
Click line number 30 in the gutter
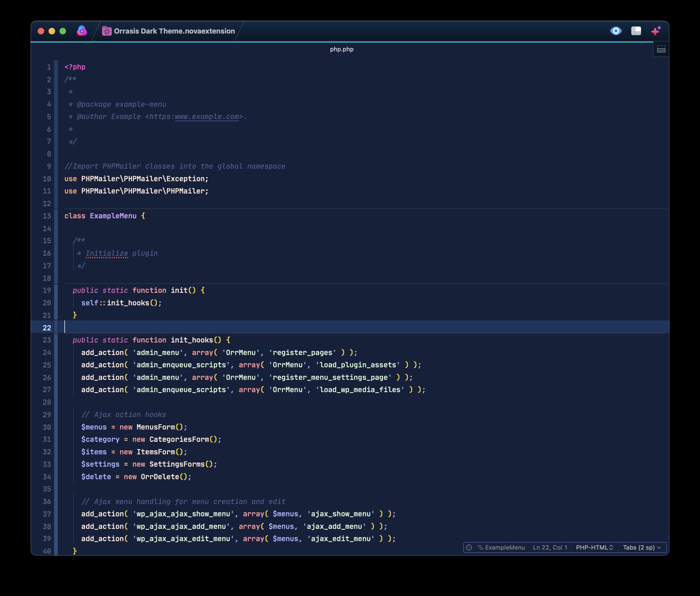[47, 427]
